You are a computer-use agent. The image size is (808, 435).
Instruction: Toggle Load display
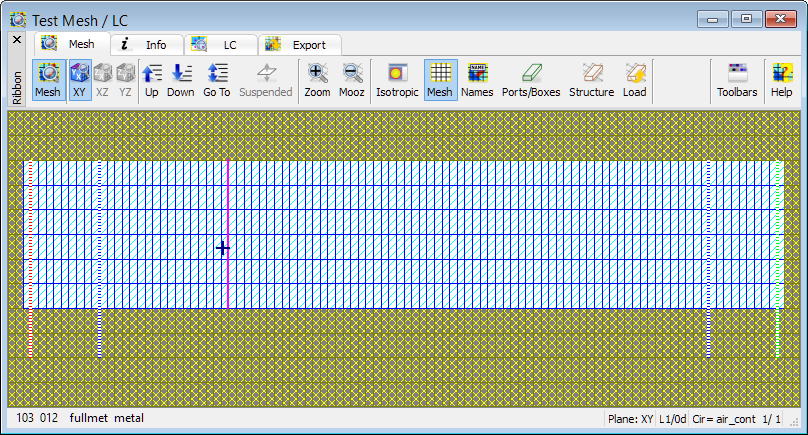pos(634,80)
